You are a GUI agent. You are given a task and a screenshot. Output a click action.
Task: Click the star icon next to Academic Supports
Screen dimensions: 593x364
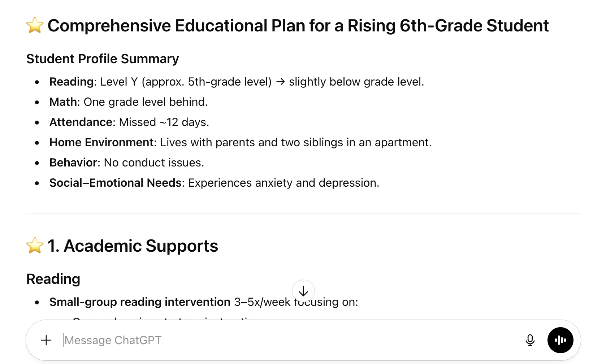point(34,245)
